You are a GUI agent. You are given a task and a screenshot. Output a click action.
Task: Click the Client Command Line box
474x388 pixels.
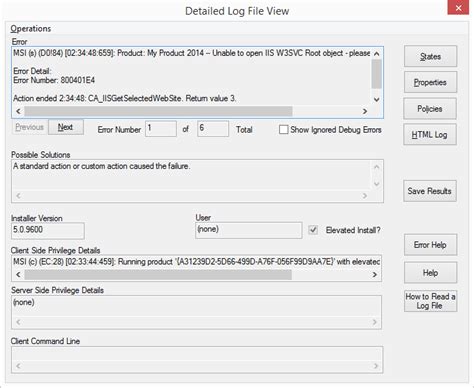pos(197,360)
